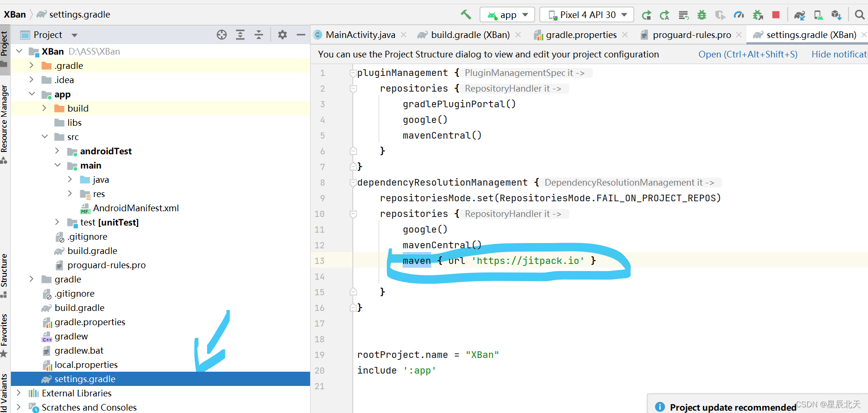The width and height of the screenshot is (868, 413).
Task: Click the Make Project hammer icon
Action: click(466, 15)
